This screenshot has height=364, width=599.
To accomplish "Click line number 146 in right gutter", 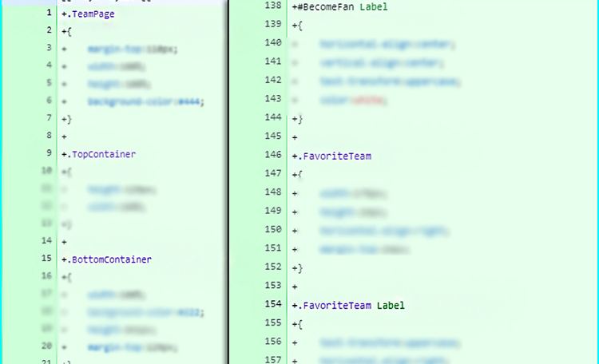I will pyautogui.click(x=272, y=154).
